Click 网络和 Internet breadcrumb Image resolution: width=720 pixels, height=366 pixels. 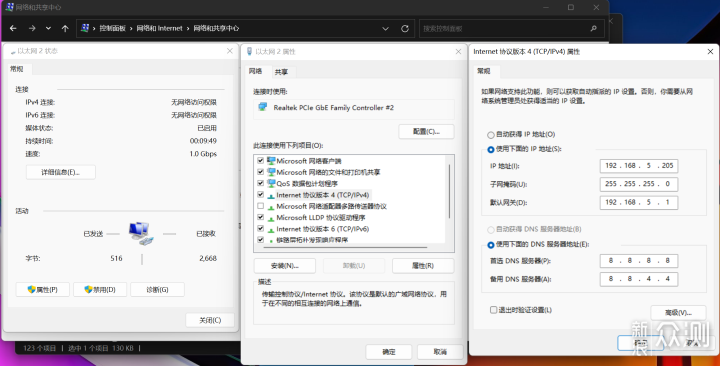click(159, 28)
